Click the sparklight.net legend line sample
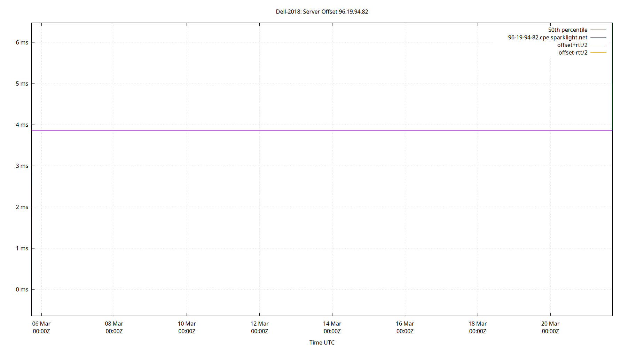Screen dimensions: 644x348 click(598, 37)
